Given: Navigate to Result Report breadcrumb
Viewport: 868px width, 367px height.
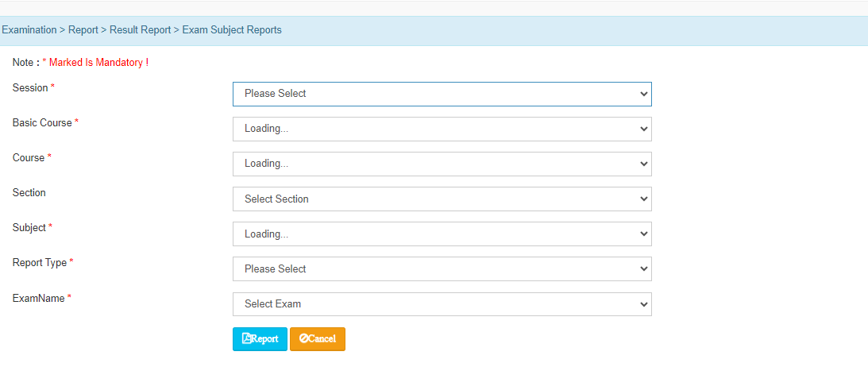Looking at the screenshot, I should (x=140, y=30).
